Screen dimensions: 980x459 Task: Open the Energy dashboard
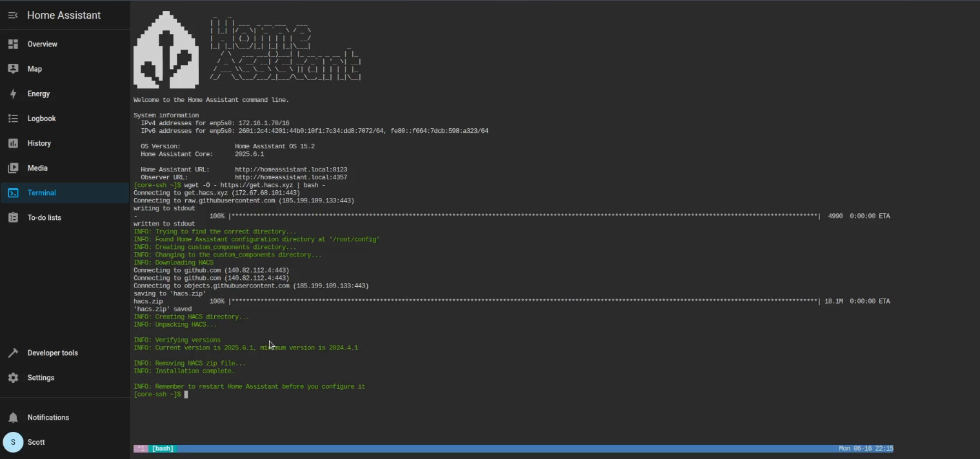pos(65,94)
